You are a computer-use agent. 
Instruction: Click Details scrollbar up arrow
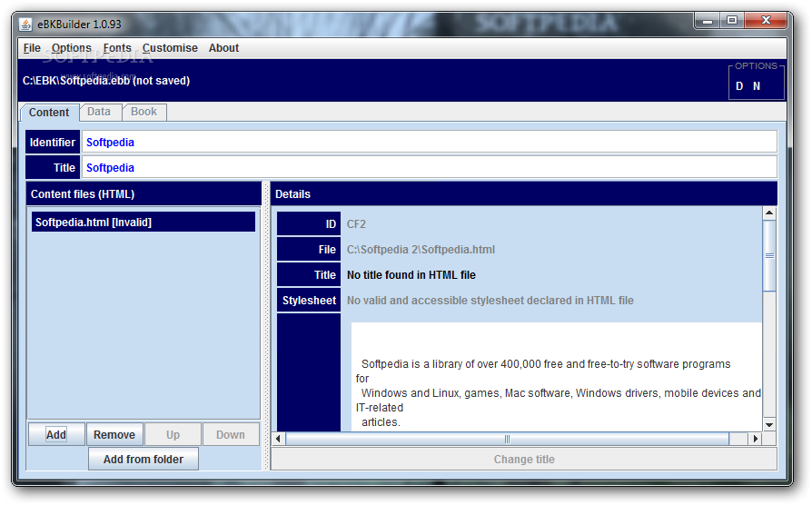[769, 213]
